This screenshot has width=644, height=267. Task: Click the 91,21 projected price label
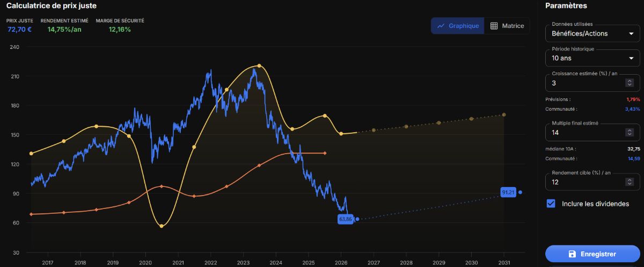click(x=508, y=192)
